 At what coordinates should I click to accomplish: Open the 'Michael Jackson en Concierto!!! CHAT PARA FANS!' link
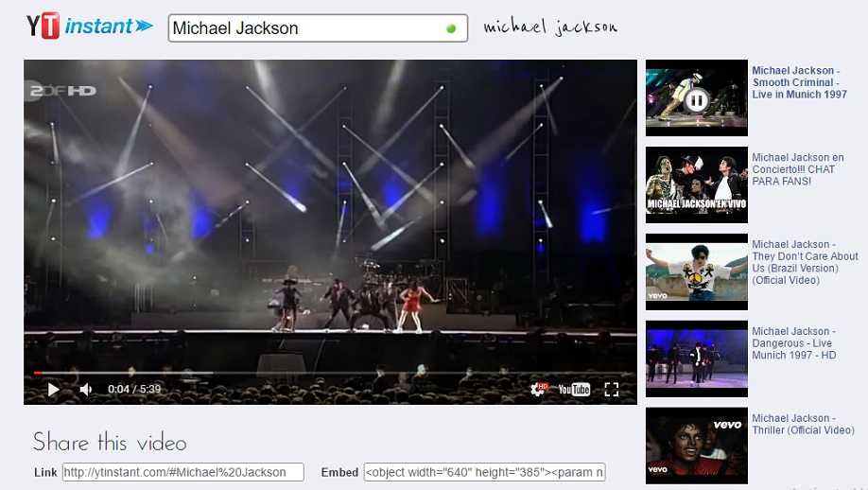[x=798, y=169]
